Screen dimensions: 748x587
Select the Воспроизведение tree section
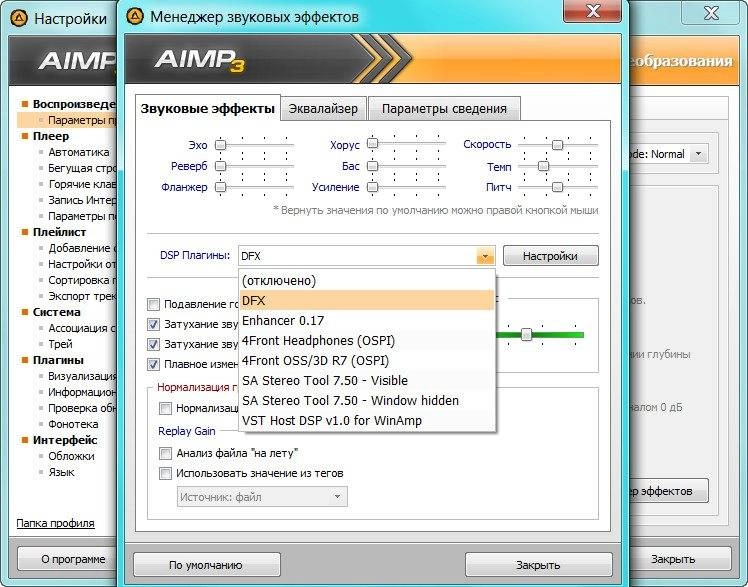(x=74, y=104)
